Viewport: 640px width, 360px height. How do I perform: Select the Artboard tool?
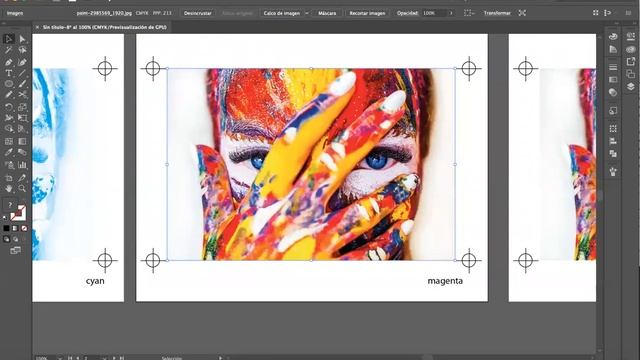(9, 178)
